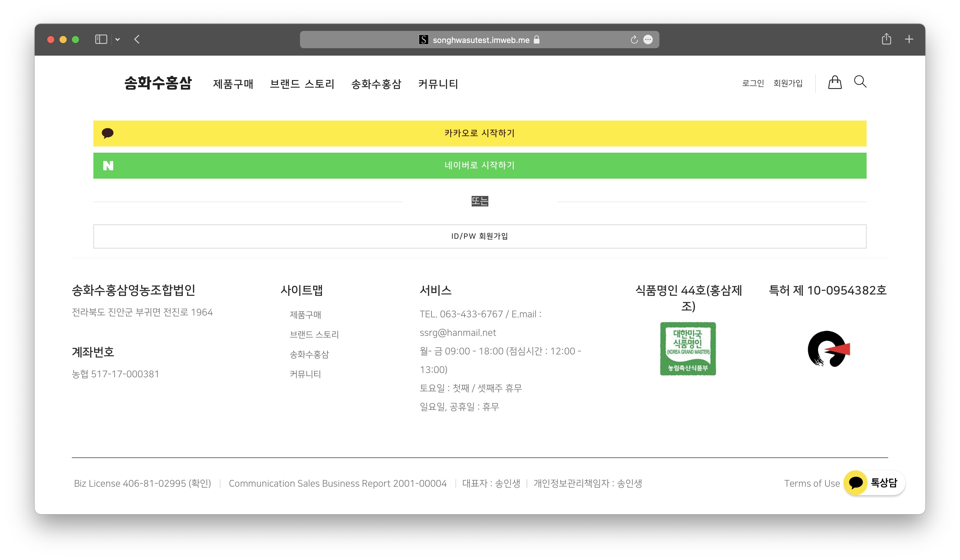Open the 제품구매 header menu
Screen dimensions: 960x560
(x=233, y=84)
